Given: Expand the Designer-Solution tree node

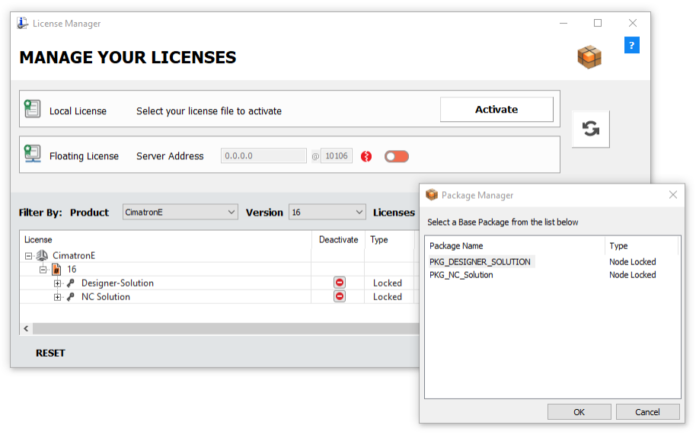Looking at the screenshot, I should 58,283.
